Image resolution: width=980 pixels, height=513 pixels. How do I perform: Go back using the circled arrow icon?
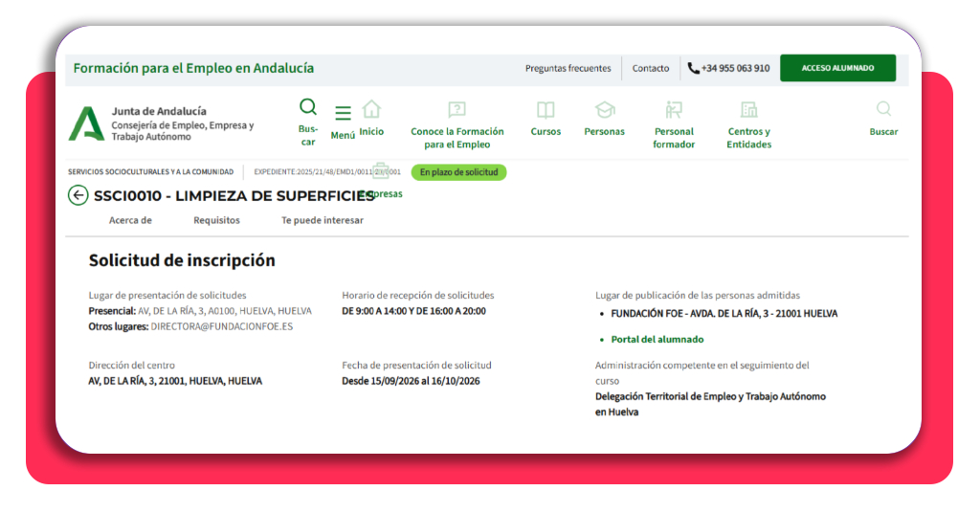(x=78, y=195)
